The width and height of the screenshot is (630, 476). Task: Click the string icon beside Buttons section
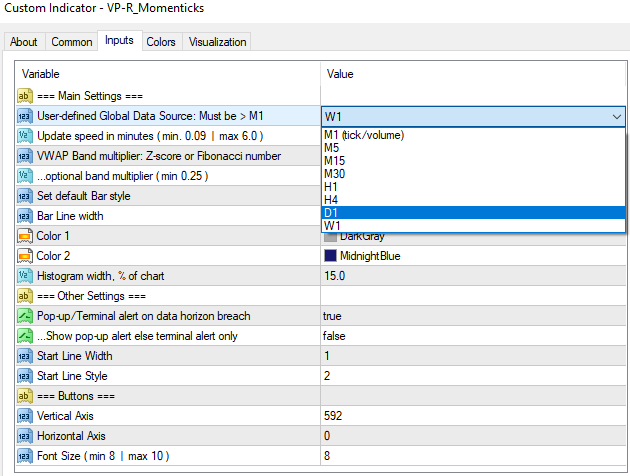[26, 396]
